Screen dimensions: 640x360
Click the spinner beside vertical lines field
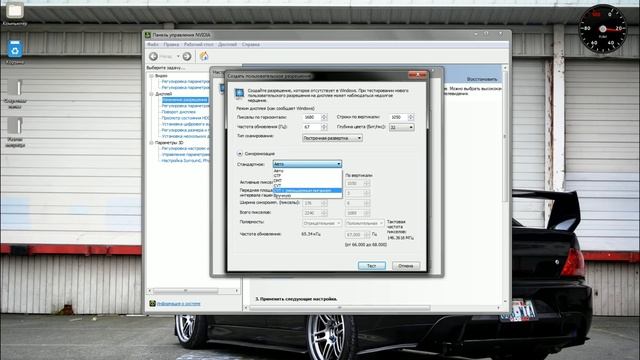(x=411, y=117)
